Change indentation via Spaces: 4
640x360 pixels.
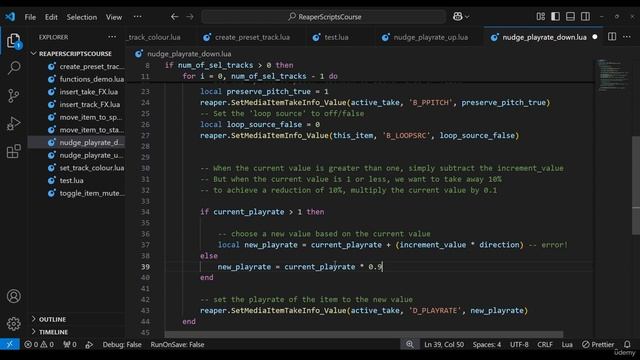coord(487,344)
